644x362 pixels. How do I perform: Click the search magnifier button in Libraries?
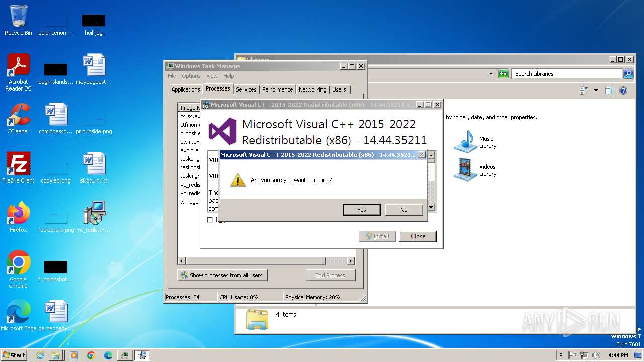(x=628, y=74)
